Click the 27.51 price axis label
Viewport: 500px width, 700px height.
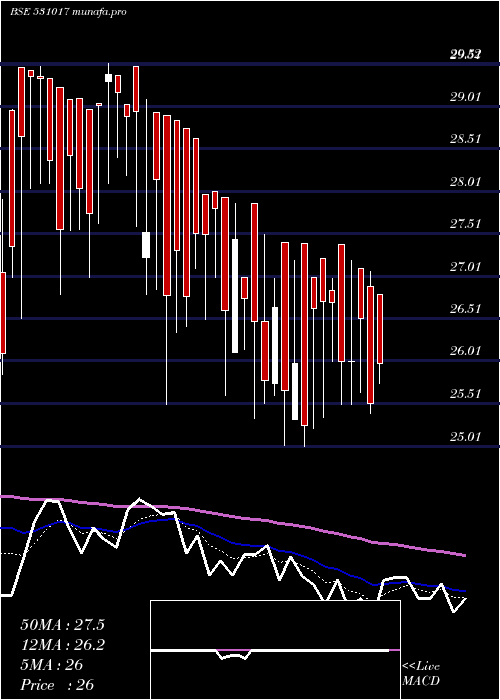(465, 224)
